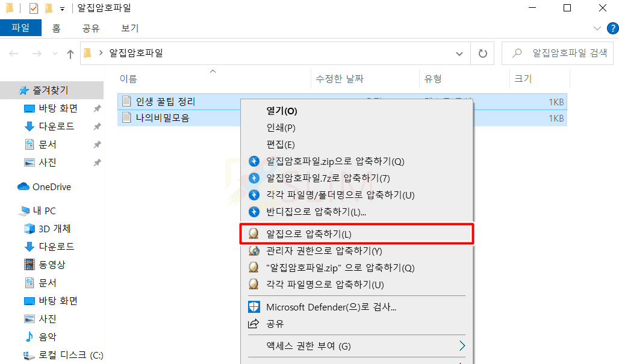The image size is (619, 364).
Task: Click the properties checkmark icon in the title bar
Action: click(34, 8)
